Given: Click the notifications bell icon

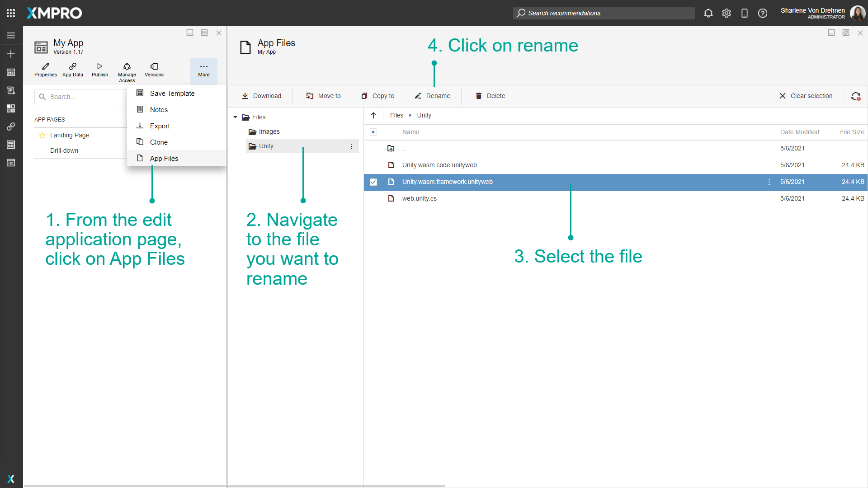Looking at the screenshot, I should coord(708,13).
